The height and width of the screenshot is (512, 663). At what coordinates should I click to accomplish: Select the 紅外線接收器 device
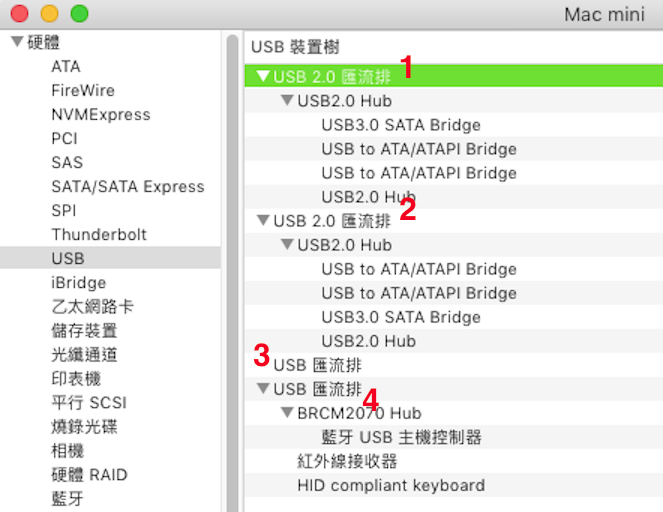pyautogui.click(x=347, y=461)
